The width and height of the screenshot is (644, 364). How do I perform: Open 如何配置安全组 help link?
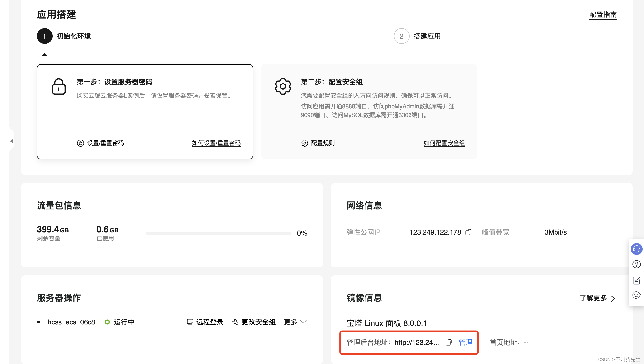click(444, 143)
